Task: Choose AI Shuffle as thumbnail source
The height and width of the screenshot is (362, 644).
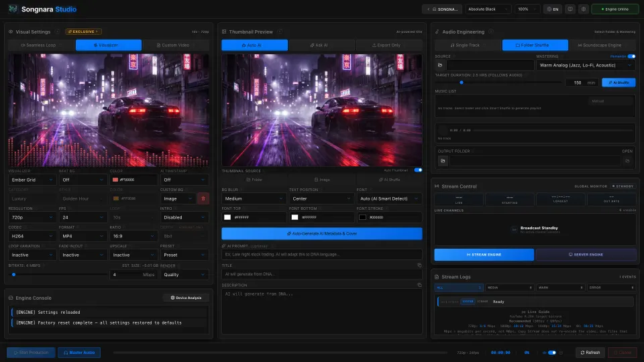Action: (x=389, y=180)
